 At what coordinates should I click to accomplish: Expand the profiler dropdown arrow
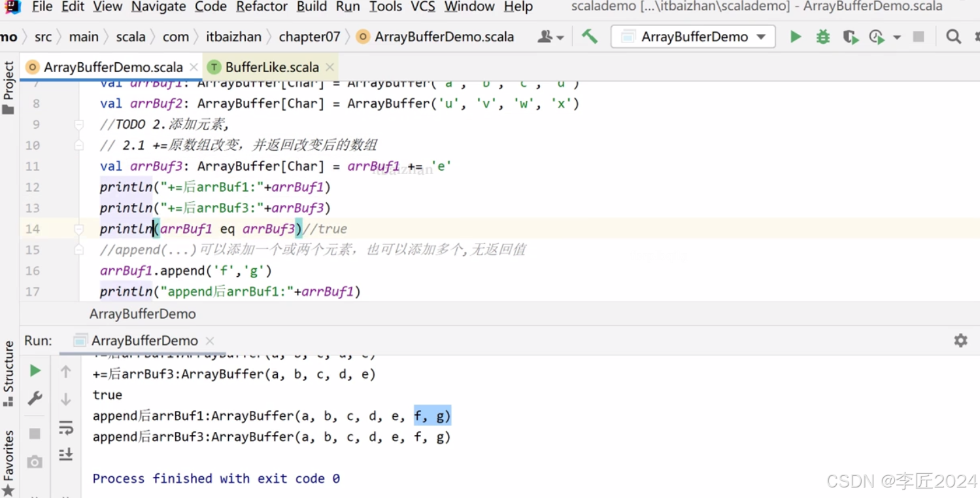click(x=896, y=37)
